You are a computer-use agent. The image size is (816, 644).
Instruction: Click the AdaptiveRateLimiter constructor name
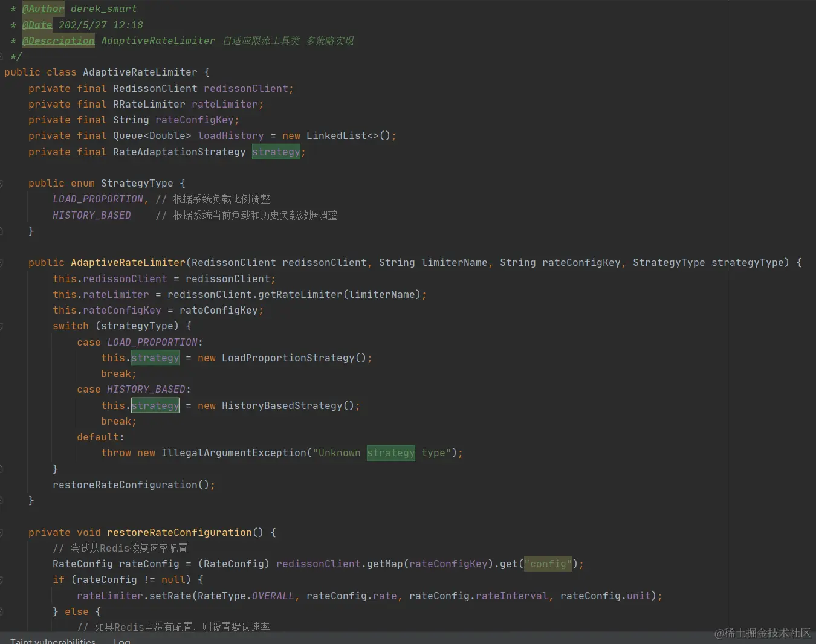pyautogui.click(x=128, y=263)
